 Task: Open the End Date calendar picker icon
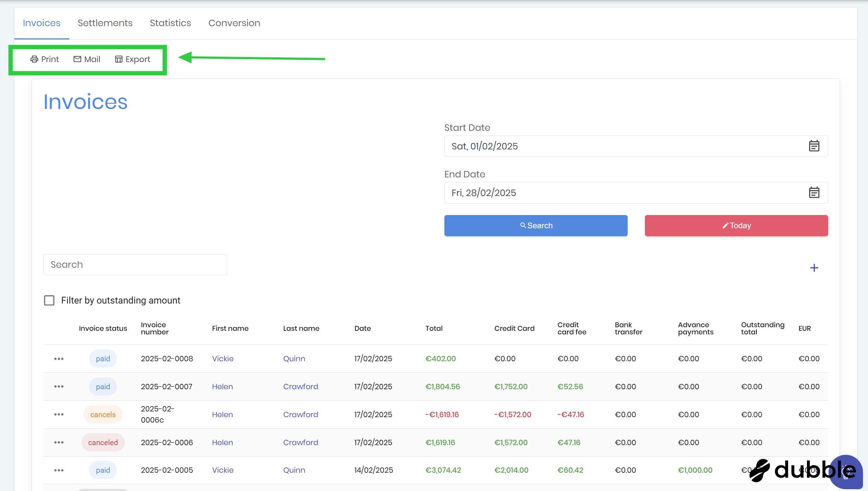[x=814, y=193]
